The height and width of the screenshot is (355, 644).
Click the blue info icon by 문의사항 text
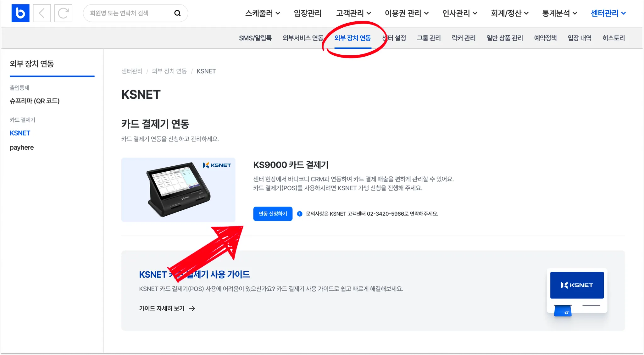coord(300,214)
